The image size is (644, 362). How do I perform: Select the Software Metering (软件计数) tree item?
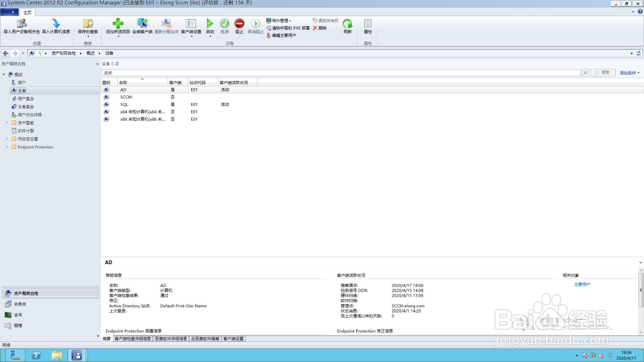click(x=26, y=131)
